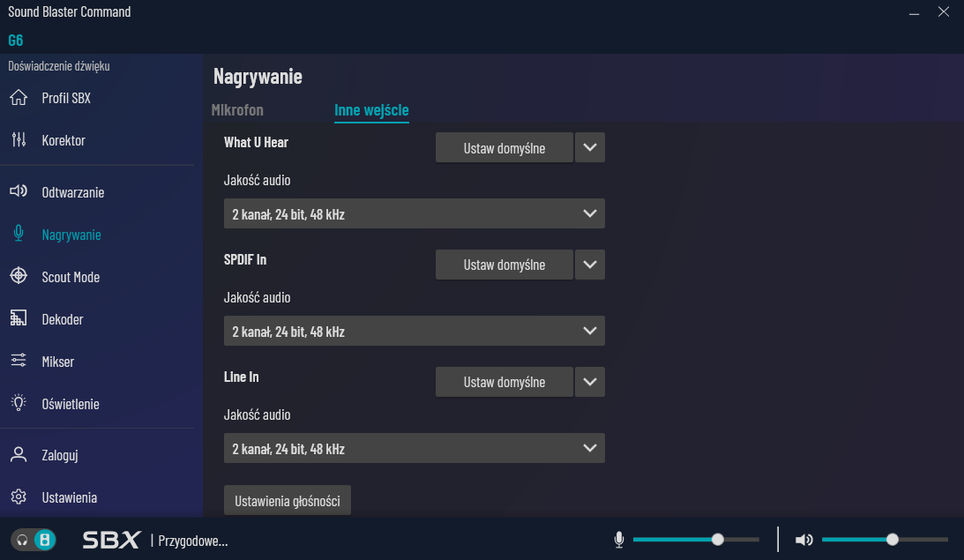Open Profil SBX menu item
Image resolution: width=964 pixels, height=560 pixels.
[66, 98]
